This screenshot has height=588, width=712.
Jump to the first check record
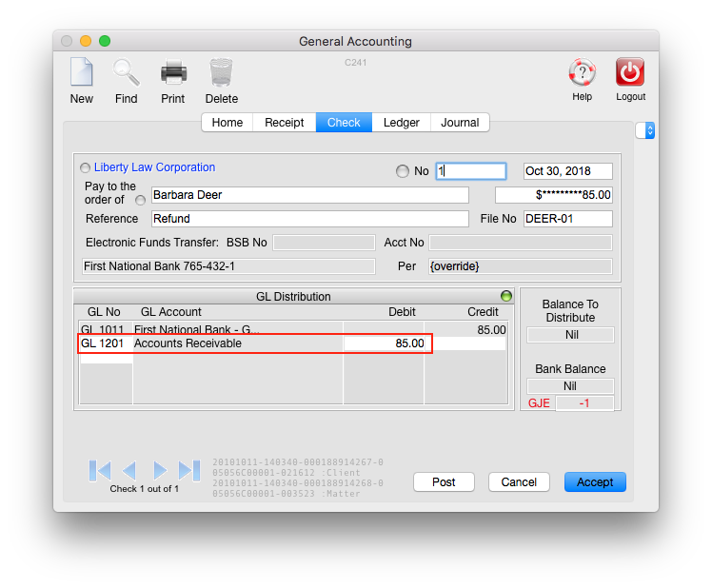[x=100, y=470]
